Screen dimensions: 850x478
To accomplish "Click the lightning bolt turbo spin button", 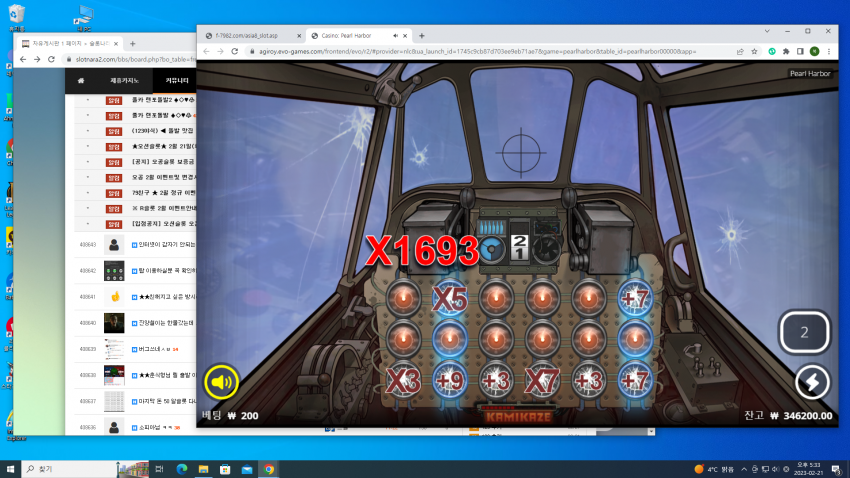I will click(812, 382).
